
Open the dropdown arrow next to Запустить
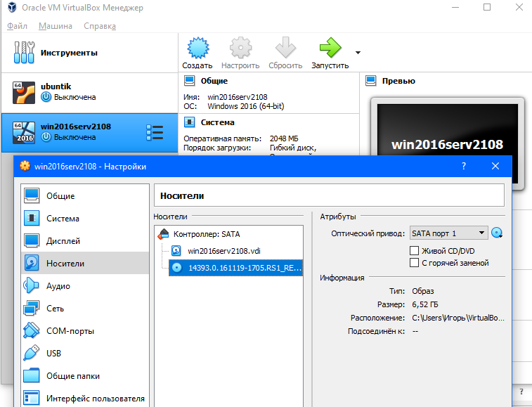tap(358, 53)
